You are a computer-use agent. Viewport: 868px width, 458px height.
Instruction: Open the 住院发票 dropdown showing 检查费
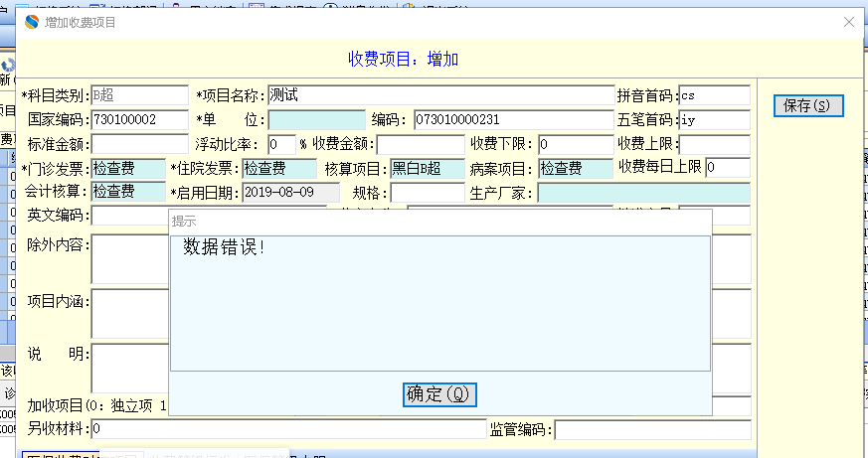279,168
